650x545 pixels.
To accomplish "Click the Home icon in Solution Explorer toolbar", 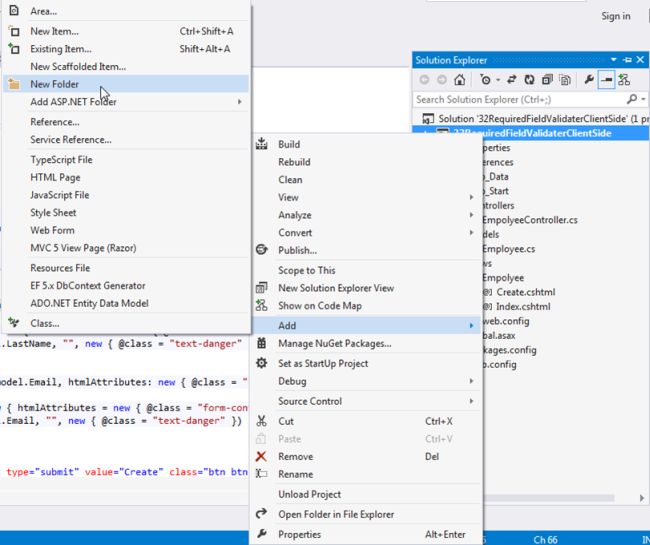I will (459, 80).
